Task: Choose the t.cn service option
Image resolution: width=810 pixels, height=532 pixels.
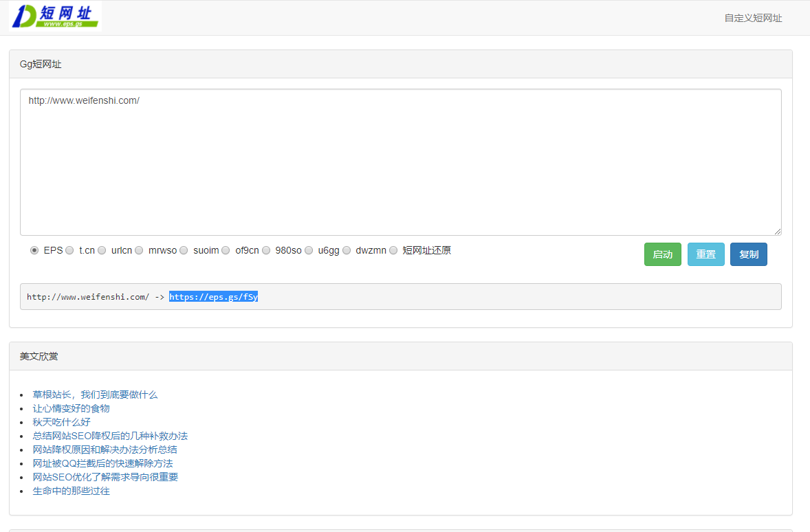Action: tap(69, 250)
